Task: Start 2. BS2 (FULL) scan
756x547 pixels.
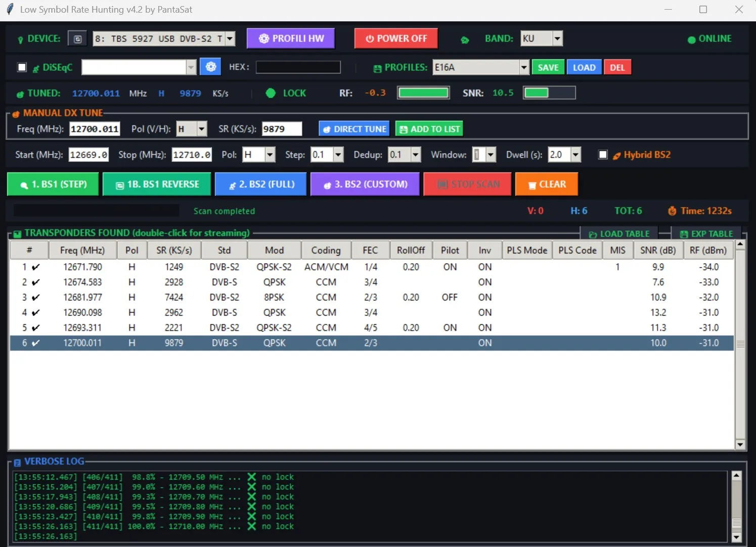Action: (x=261, y=184)
